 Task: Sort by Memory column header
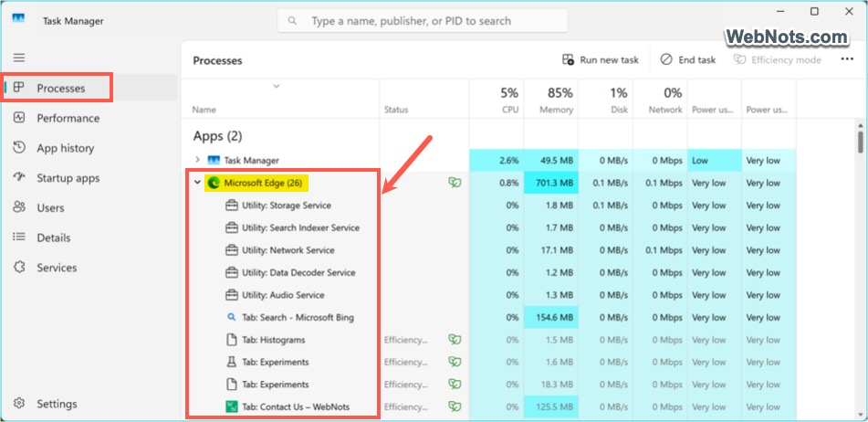(550, 100)
